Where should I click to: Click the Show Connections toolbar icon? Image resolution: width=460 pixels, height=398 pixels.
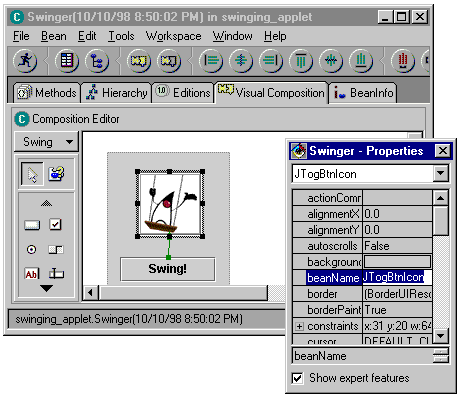coord(139,61)
